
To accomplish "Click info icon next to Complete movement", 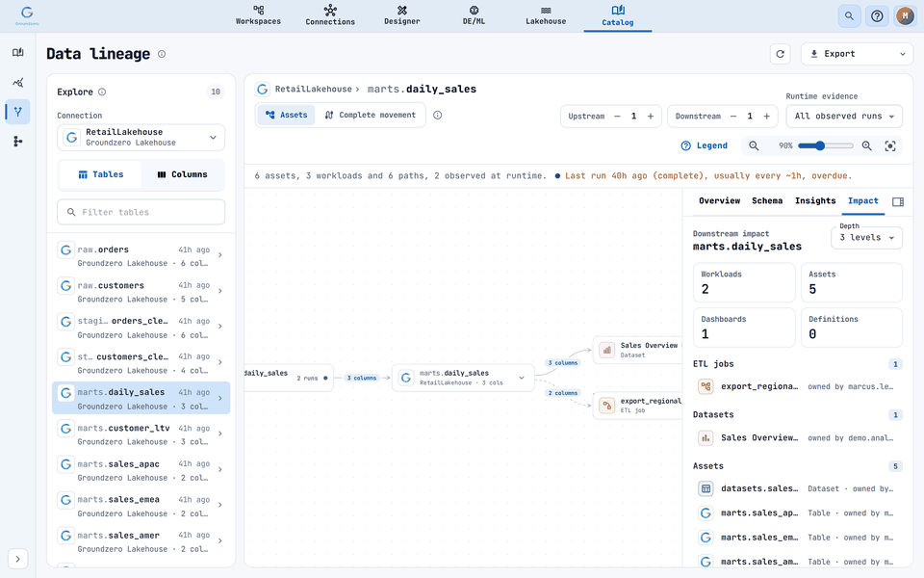I will tap(437, 115).
